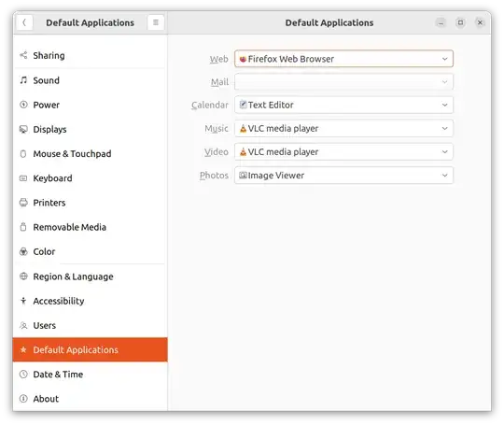Open Accessibility settings

click(x=90, y=301)
